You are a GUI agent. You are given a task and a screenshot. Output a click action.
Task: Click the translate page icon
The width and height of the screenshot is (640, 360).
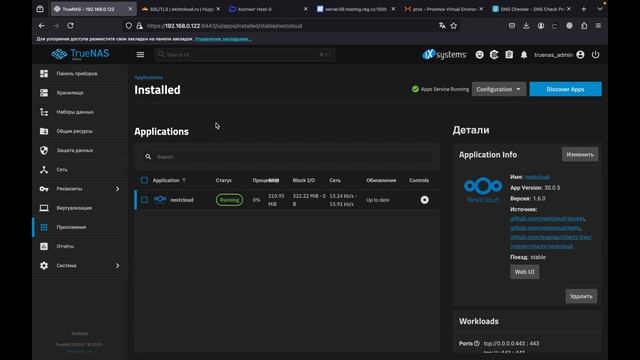tap(442, 26)
